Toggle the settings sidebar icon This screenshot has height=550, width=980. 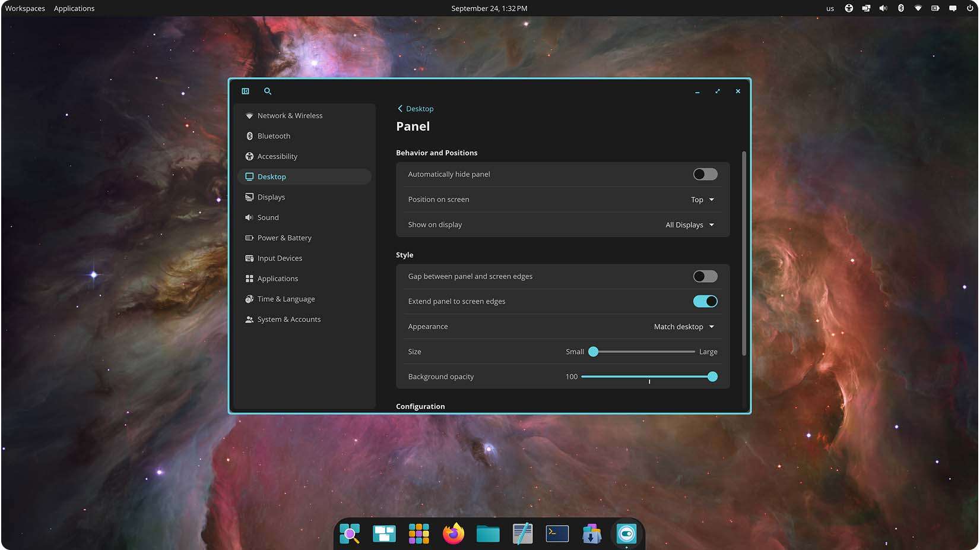click(245, 91)
